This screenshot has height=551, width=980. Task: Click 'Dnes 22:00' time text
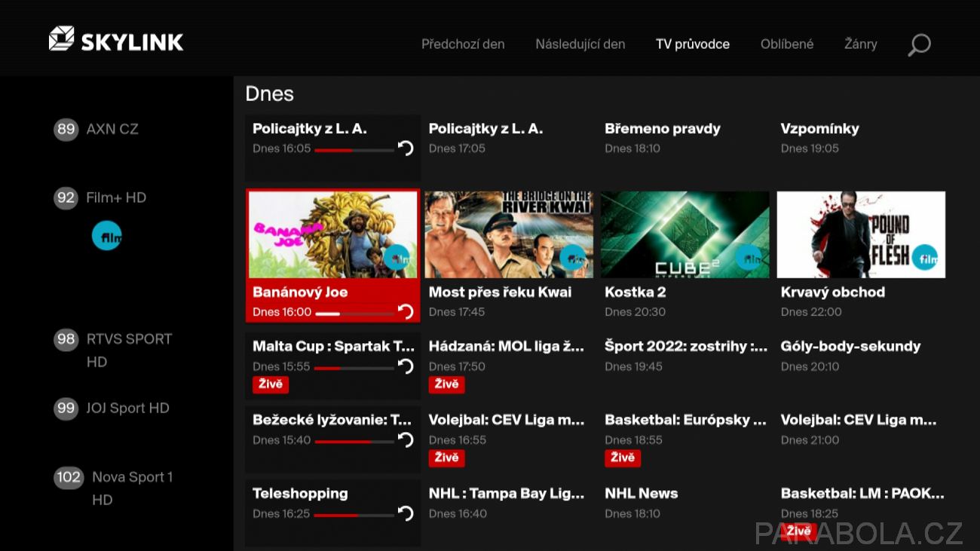point(811,312)
